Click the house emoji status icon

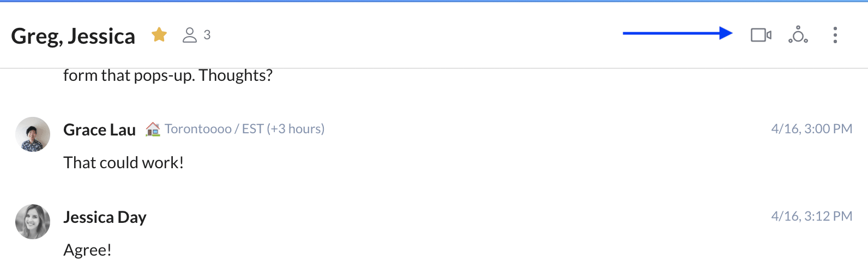click(153, 129)
